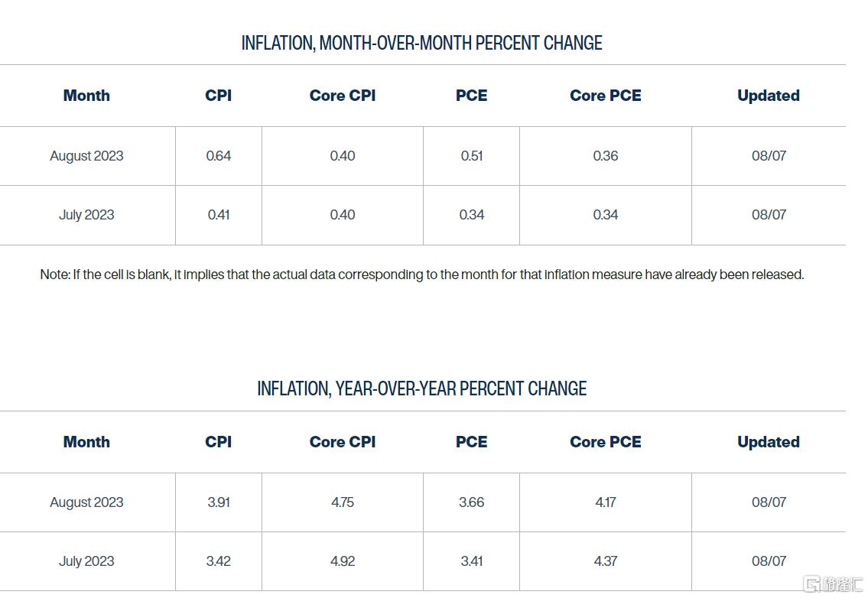The height and width of the screenshot is (598, 868).
Task: Select the Month header in month-over-month table
Action: pyautogui.click(x=86, y=96)
